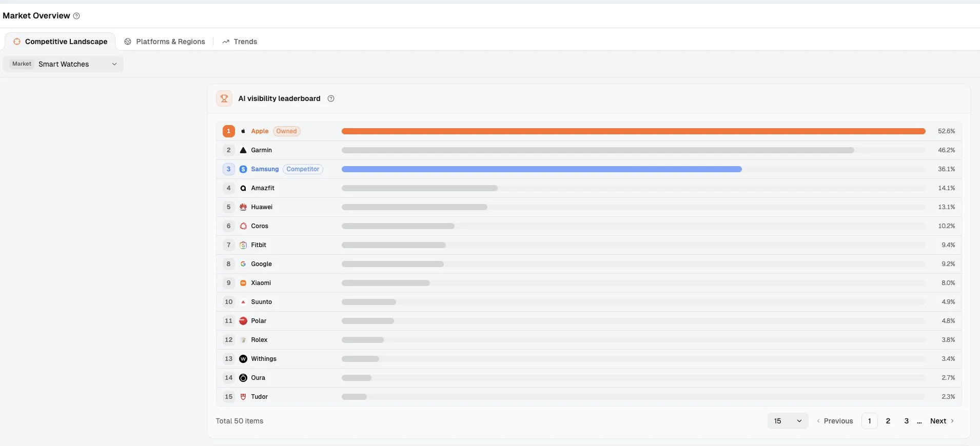980x446 pixels.
Task: Click the Samsung blue logo icon
Action: (243, 169)
